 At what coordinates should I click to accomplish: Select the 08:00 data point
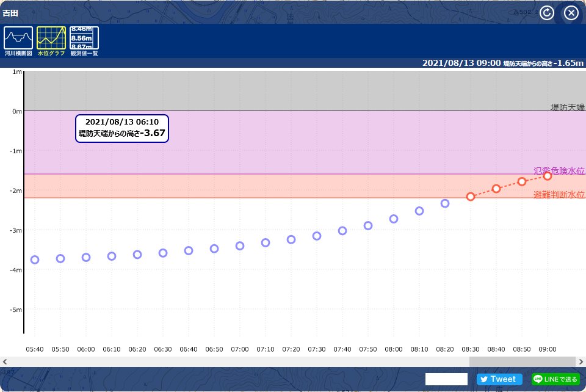click(394, 219)
